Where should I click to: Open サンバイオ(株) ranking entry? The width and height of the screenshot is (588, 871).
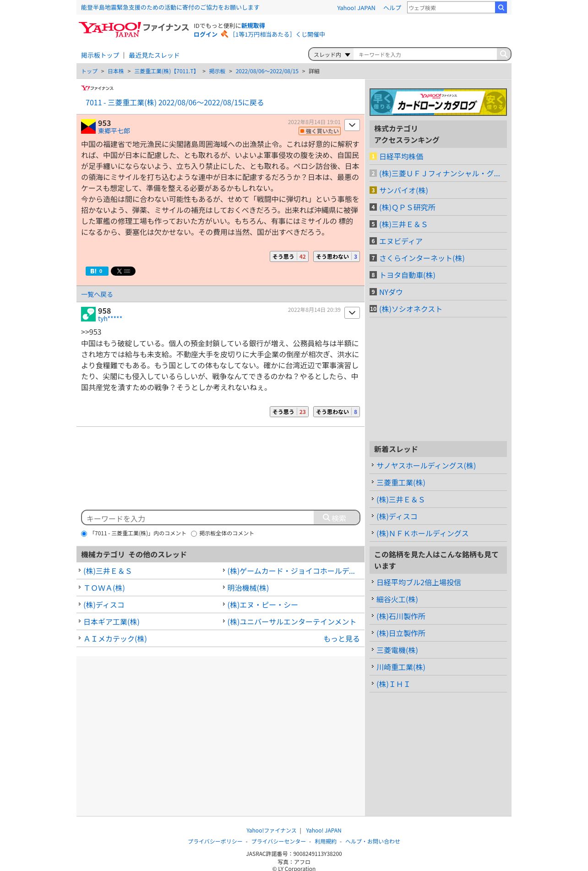point(403,191)
